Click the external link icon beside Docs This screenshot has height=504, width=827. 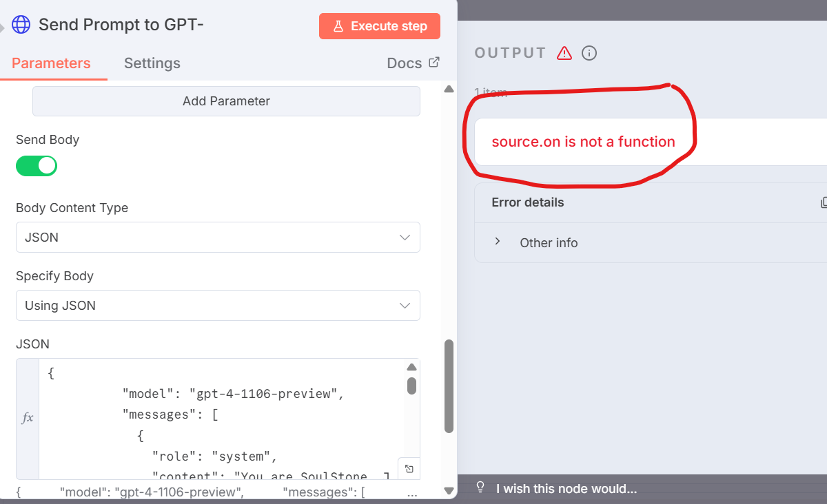point(434,63)
